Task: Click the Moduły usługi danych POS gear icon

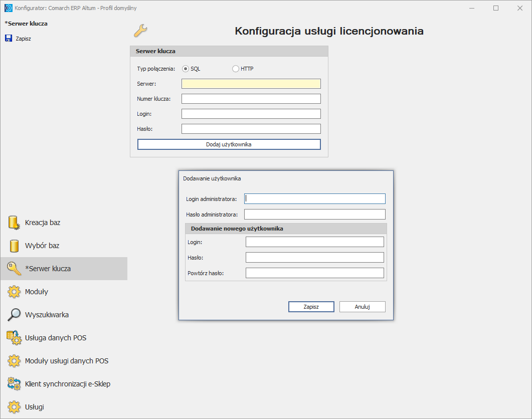Action: click(x=14, y=361)
